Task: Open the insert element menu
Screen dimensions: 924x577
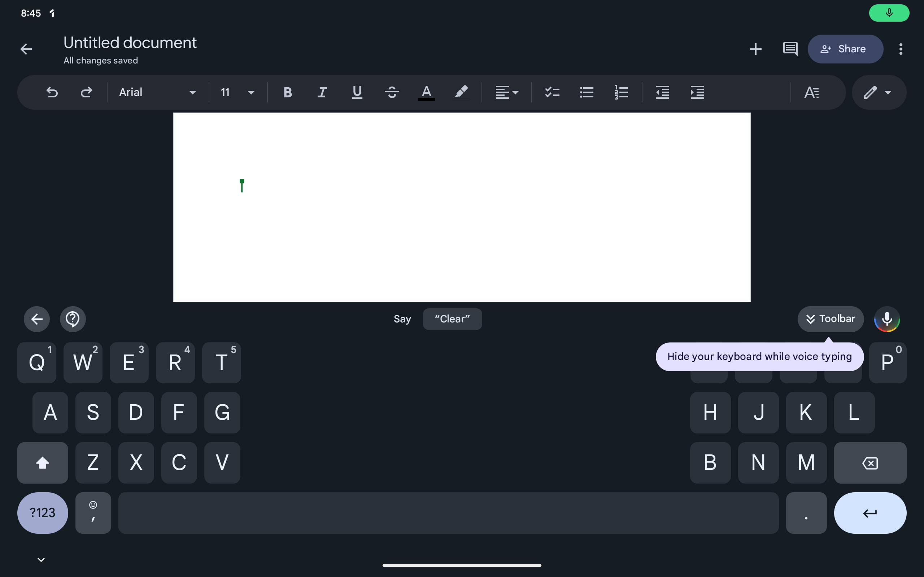Action: coord(755,49)
